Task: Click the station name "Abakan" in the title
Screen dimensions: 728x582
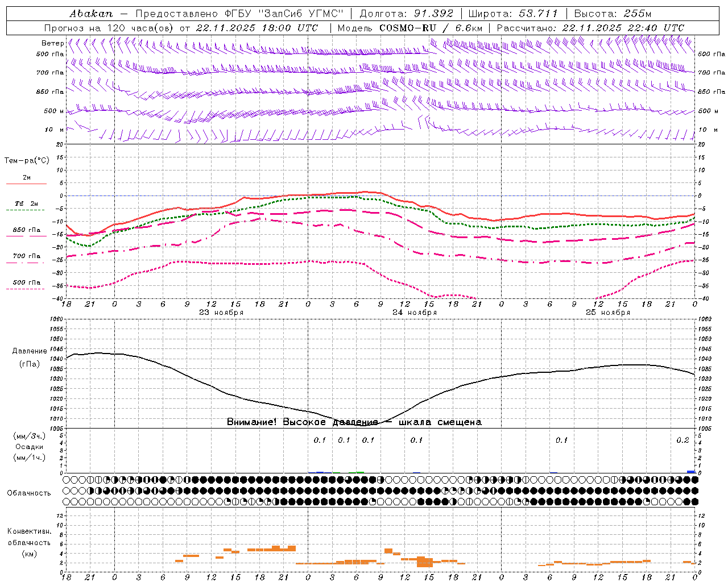Action: click(x=91, y=13)
